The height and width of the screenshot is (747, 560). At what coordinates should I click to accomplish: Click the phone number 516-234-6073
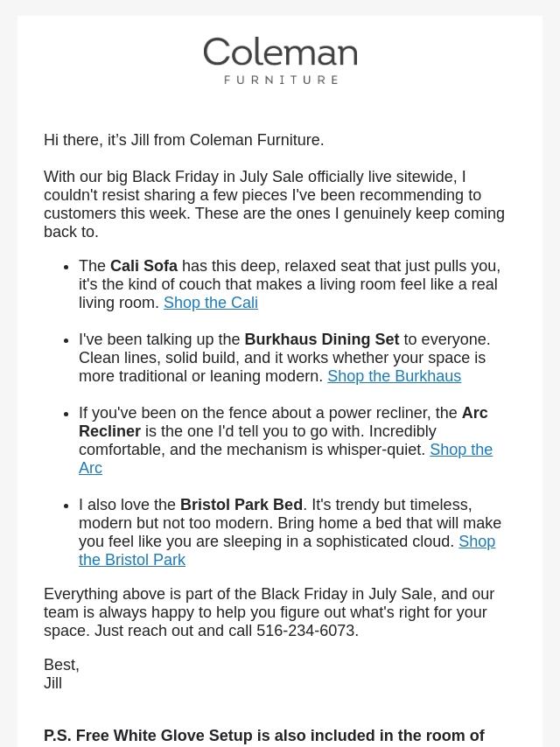305,631
